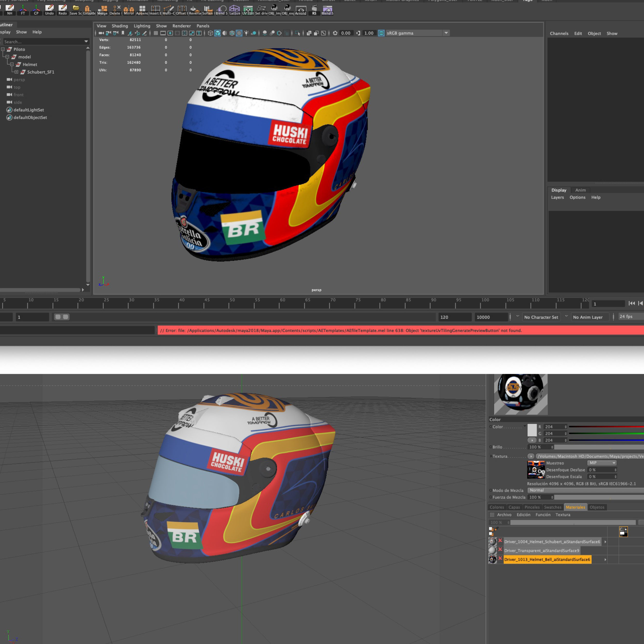
Task: Click the Color swatch next to RGB values
Action: pos(532,430)
